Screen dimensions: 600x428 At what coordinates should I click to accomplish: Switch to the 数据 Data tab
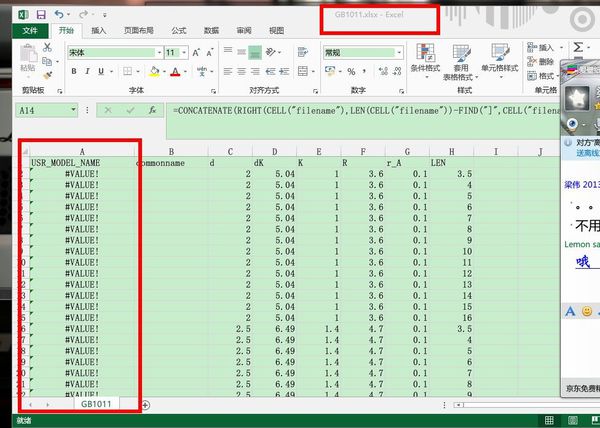(211, 31)
